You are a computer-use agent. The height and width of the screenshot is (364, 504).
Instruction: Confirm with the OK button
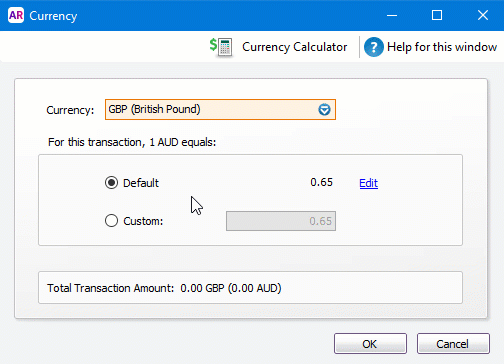pyautogui.click(x=370, y=343)
